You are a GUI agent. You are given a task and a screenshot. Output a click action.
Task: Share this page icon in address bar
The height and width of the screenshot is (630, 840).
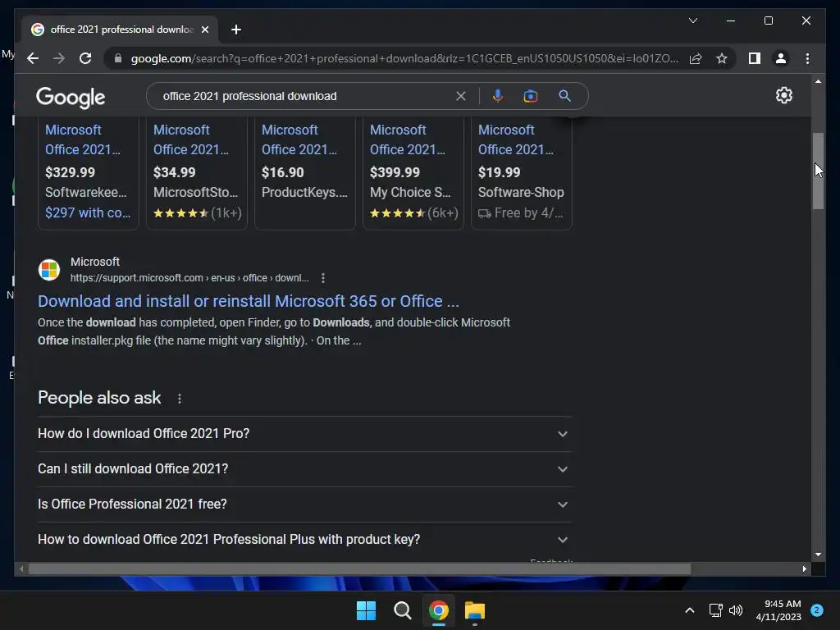click(x=696, y=58)
